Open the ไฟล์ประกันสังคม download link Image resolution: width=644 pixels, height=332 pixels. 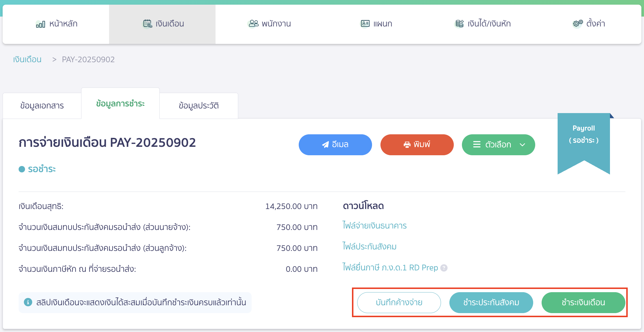[x=369, y=247]
